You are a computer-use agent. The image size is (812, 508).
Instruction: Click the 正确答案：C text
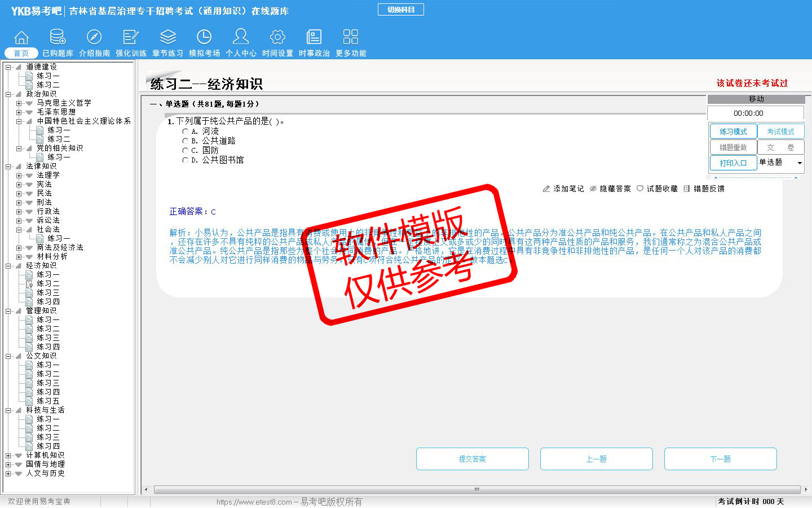tap(192, 212)
